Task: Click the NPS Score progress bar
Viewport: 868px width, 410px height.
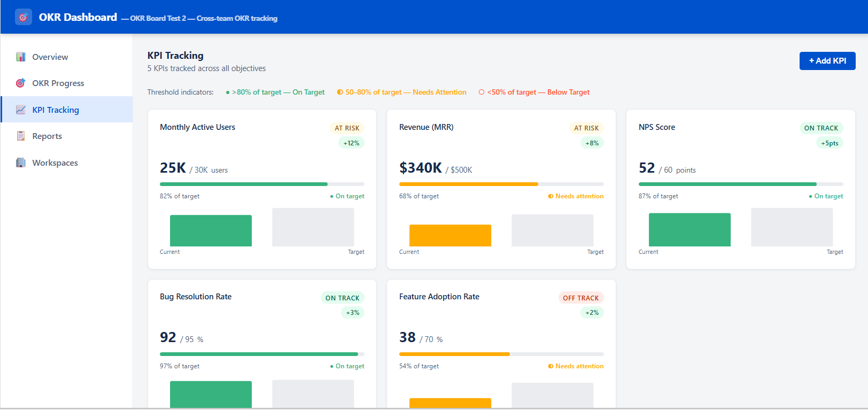Action: [x=741, y=184]
